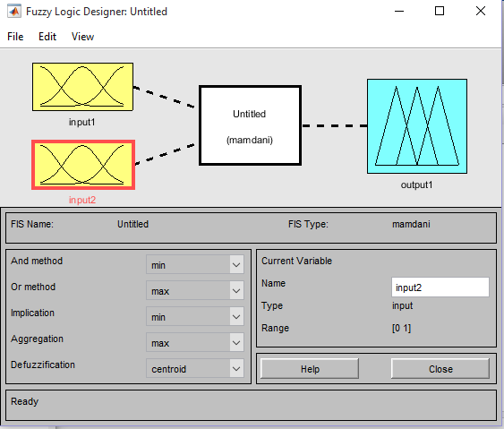Viewport: 504px width, 429px height.
Task: Click the red input2 label text
Action: pos(82,200)
